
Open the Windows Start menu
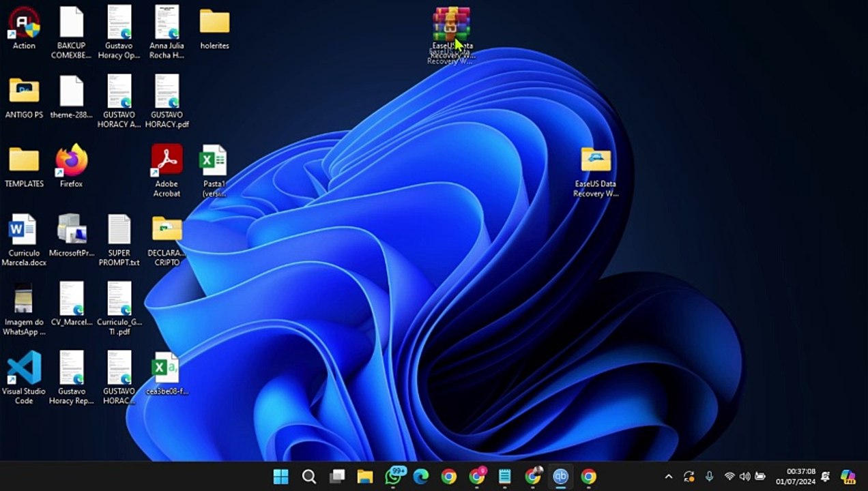pyautogui.click(x=280, y=477)
